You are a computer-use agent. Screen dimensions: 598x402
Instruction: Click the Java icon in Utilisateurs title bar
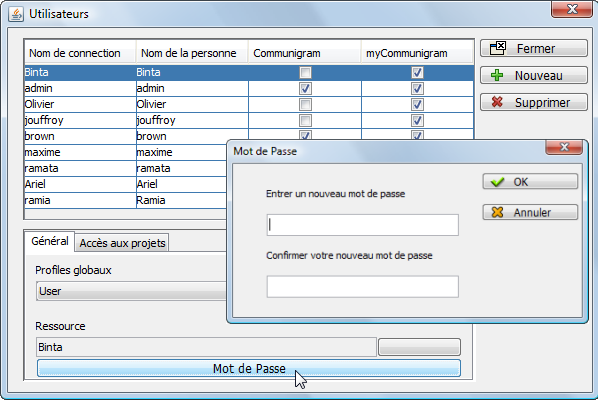pyautogui.click(x=16, y=14)
